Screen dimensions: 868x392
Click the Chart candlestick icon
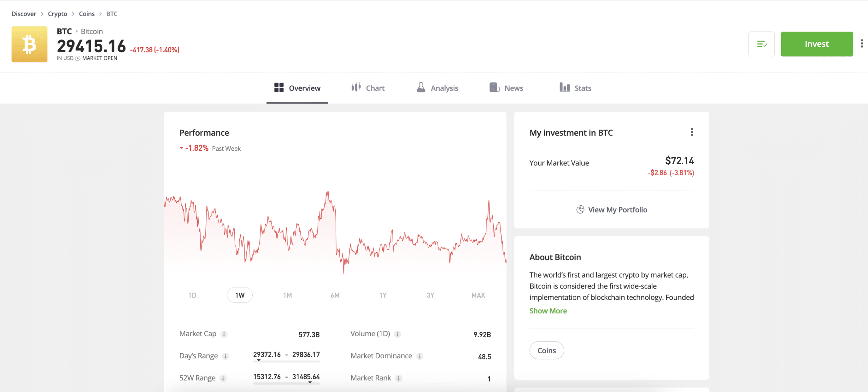(356, 88)
